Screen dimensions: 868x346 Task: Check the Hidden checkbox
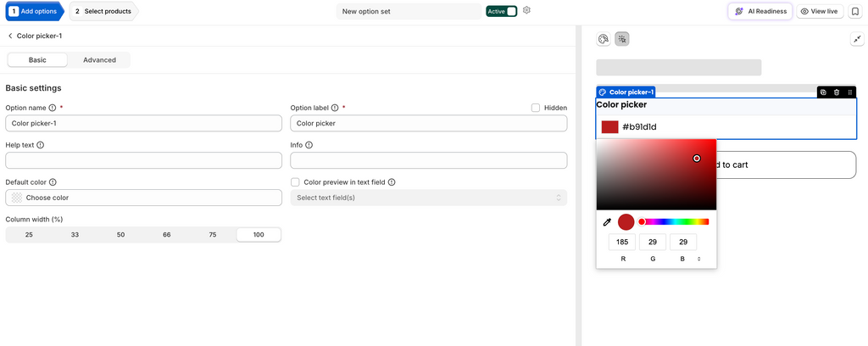(x=536, y=108)
